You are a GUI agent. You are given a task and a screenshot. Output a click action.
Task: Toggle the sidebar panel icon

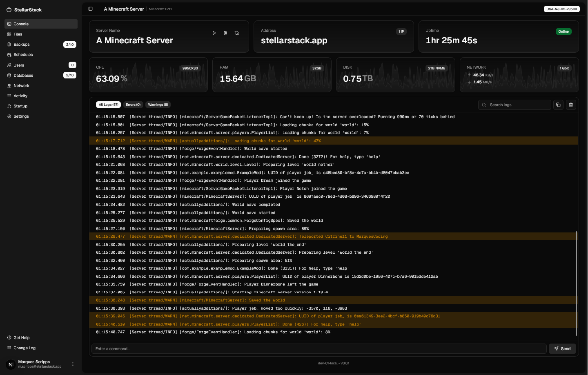pos(91,9)
